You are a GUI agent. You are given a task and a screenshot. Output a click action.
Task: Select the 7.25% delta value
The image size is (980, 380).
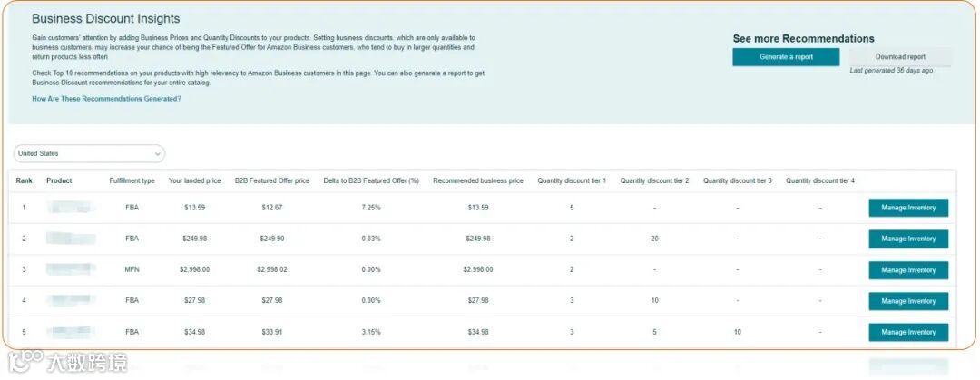[370, 208]
